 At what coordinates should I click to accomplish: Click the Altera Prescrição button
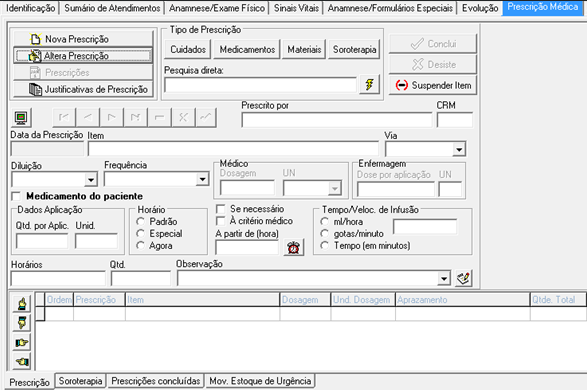coord(83,56)
